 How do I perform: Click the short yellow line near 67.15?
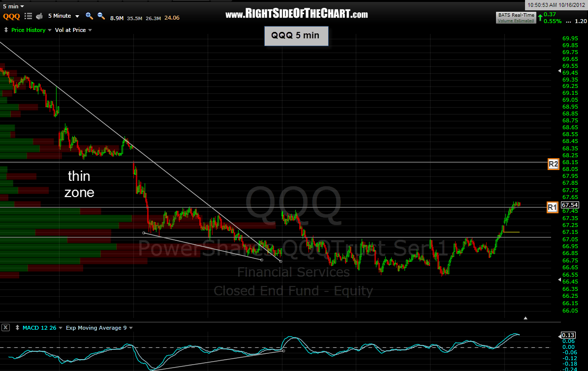pyautogui.click(x=512, y=232)
